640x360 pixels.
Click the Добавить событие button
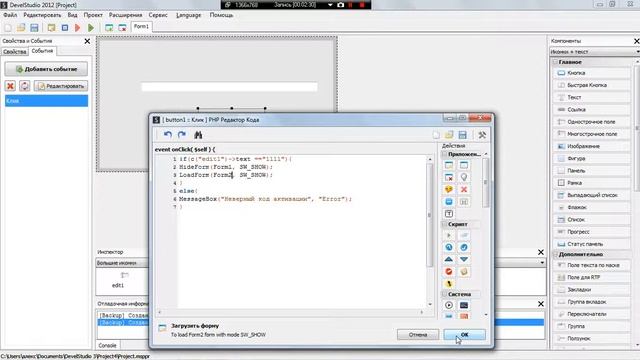coord(46,69)
